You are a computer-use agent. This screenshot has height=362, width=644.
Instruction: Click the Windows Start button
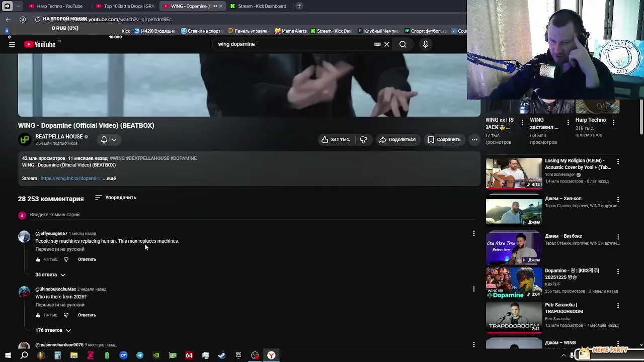(x=8, y=355)
